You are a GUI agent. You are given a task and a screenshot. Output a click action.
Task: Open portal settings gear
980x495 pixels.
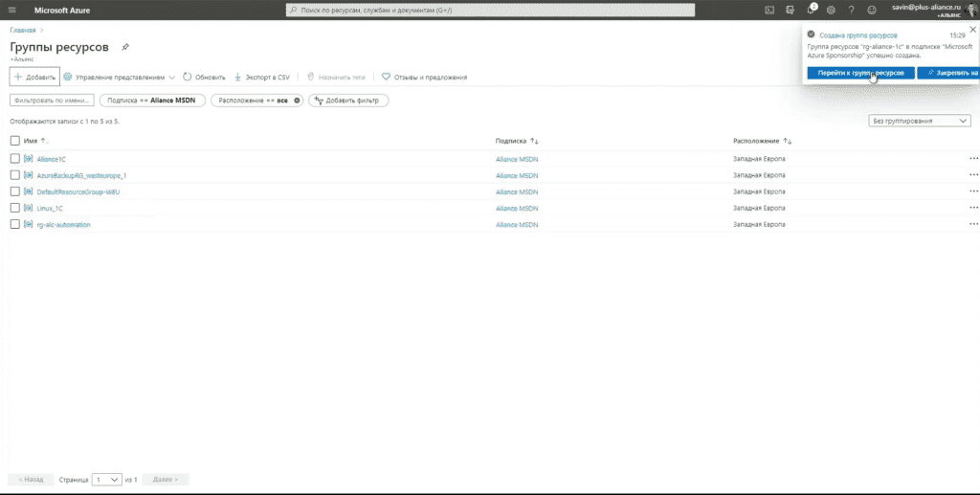pyautogui.click(x=831, y=10)
